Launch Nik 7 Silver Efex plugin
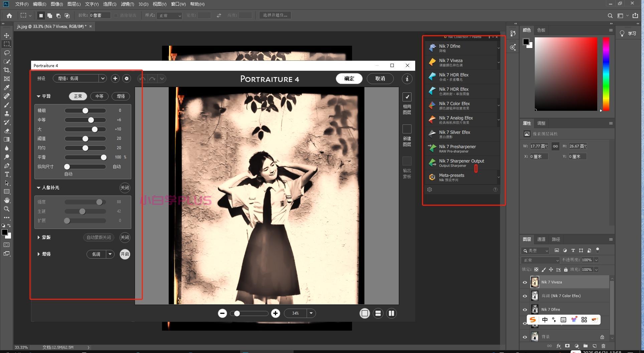 462,134
